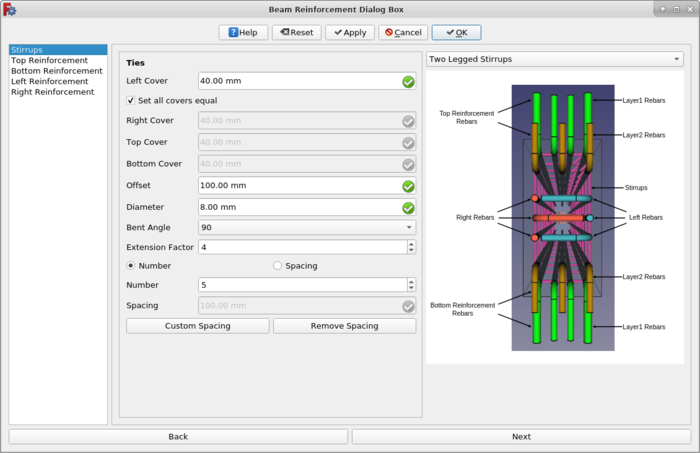This screenshot has width=700, height=453.
Task: Click the Next button
Action: point(521,437)
